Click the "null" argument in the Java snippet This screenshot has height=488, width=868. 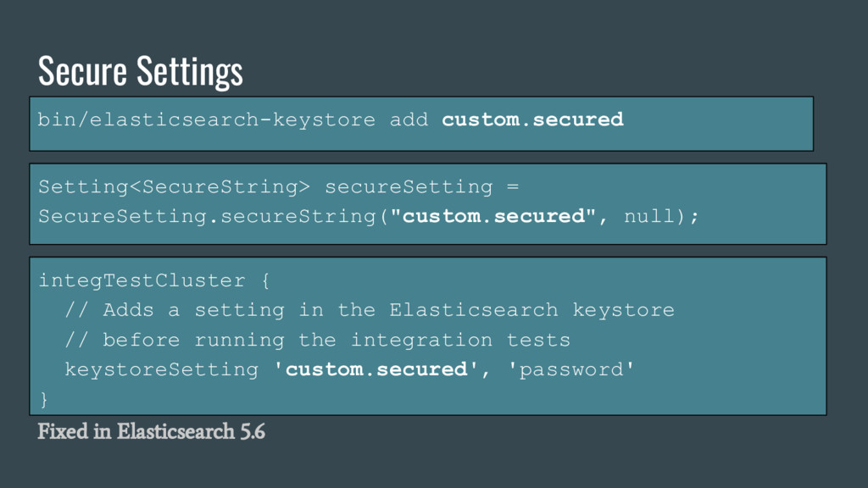click(649, 216)
